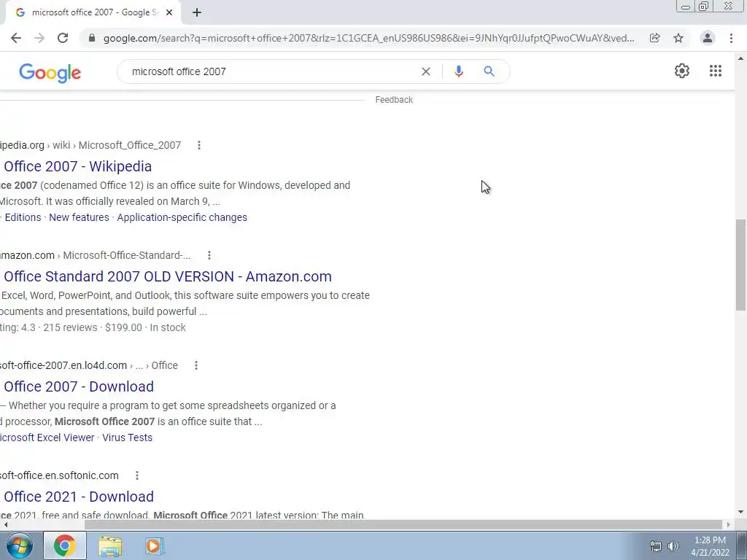Viewport: 747px width, 560px height.
Task: Open Editions sitelink
Action: pos(23,217)
